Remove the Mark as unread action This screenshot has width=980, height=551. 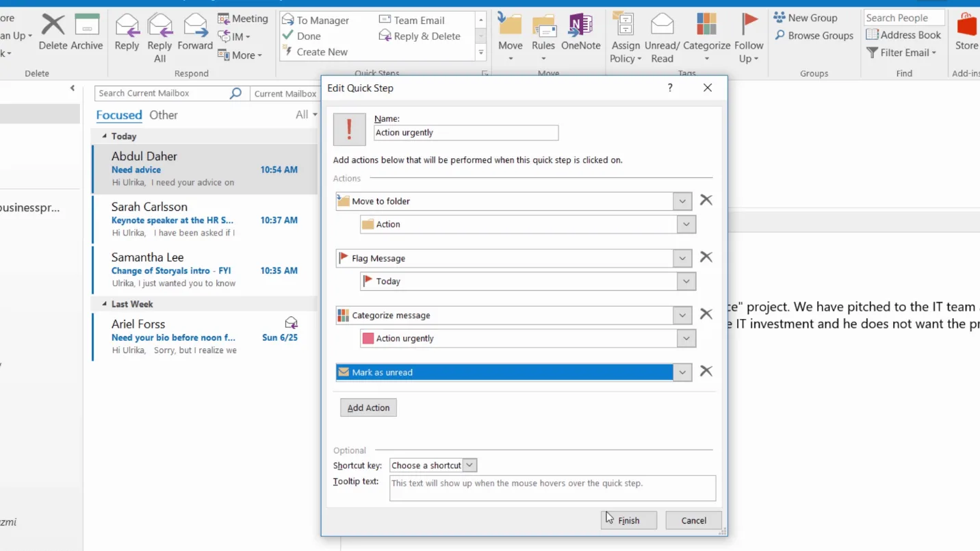coord(706,371)
